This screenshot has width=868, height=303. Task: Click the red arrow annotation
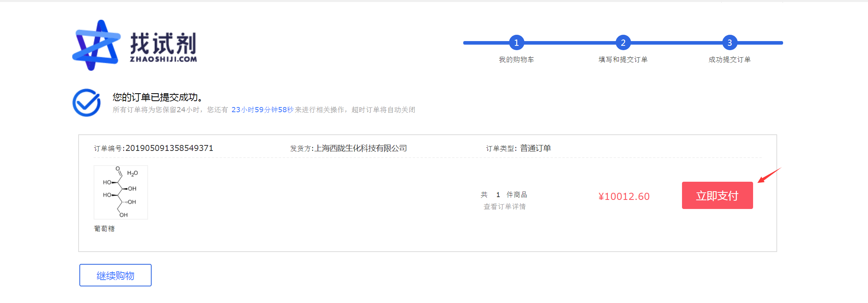pyautogui.click(x=769, y=175)
